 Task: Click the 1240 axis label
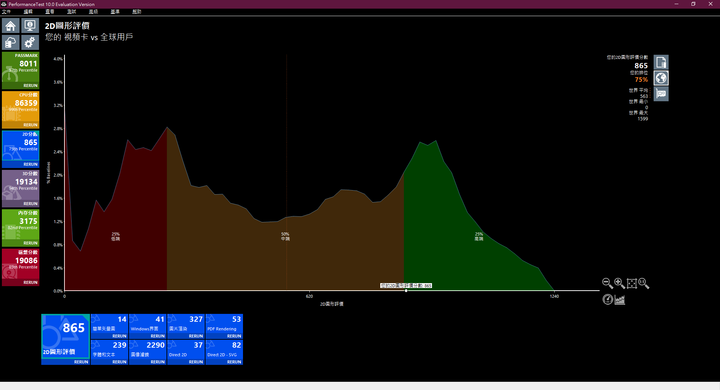554,296
